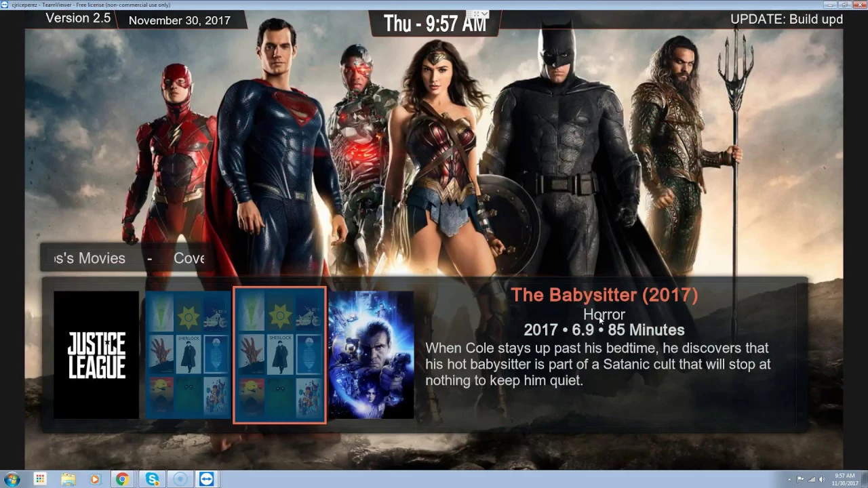The height and width of the screenshot is (488, 868).
Task: Click the Version 2.5 label
Action: pyautogui.click(x=78, y=18)
